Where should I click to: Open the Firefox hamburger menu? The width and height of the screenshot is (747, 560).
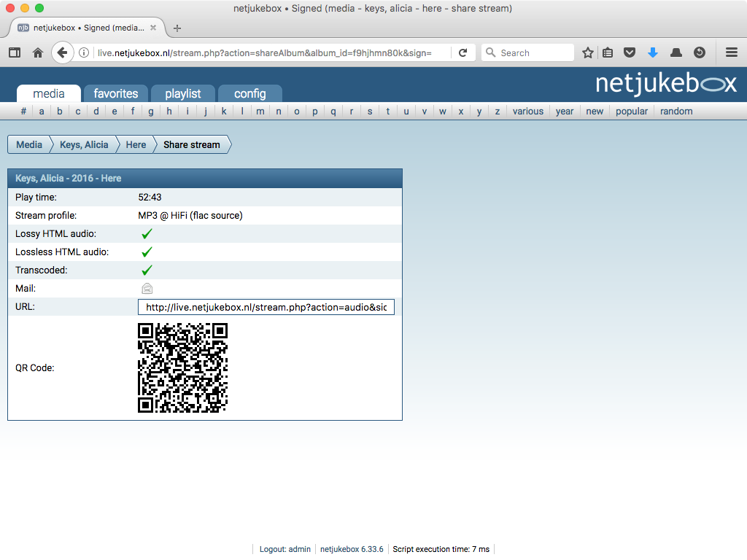[731, 52]
